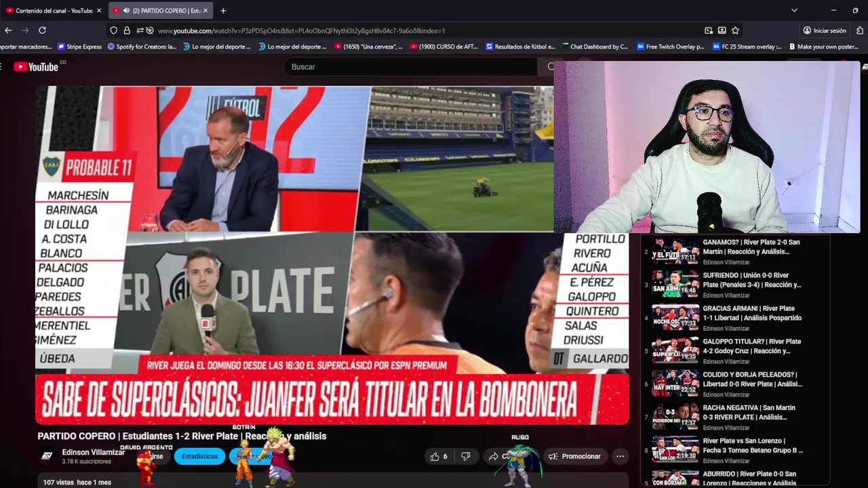The width and height of the screenshot is (868, 488).
Task: Open the 'Make your own poster' bookmark
Action: [x=823, y=47]
